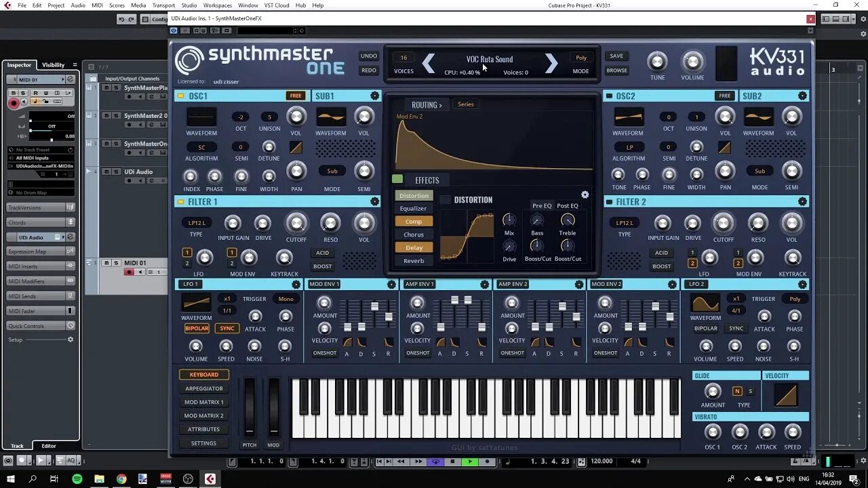Open the routing Series dropdown
Screen dimensions: 868x488
(x=466, y=104)
